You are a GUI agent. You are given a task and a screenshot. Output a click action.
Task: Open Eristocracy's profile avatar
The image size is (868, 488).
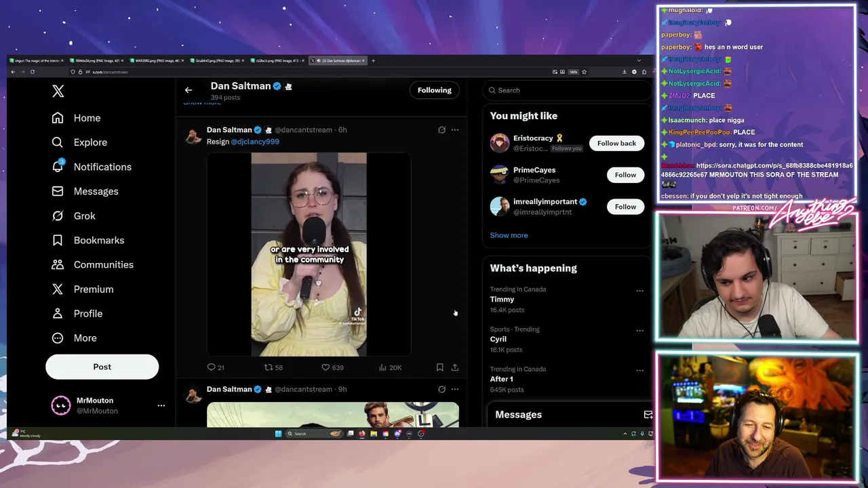click(x=500, y=143)
